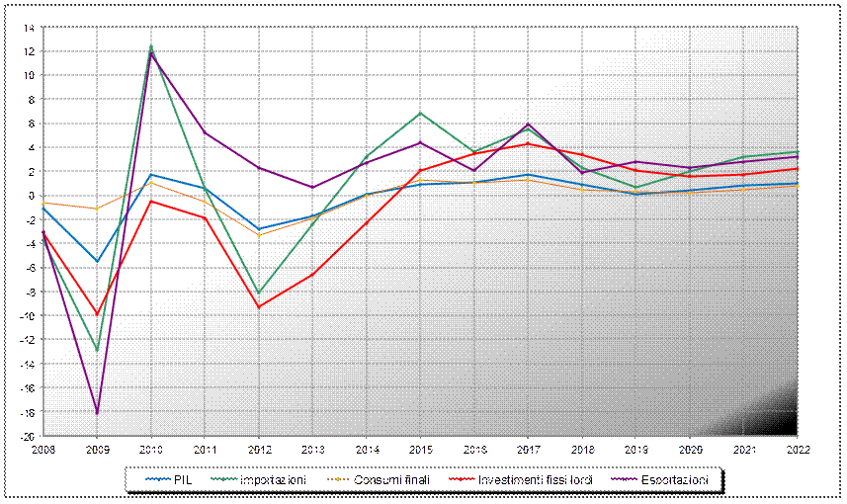This screenshot has width=847, height=504.
Task: Select the 2020 axis label
Action: (690, 450)
